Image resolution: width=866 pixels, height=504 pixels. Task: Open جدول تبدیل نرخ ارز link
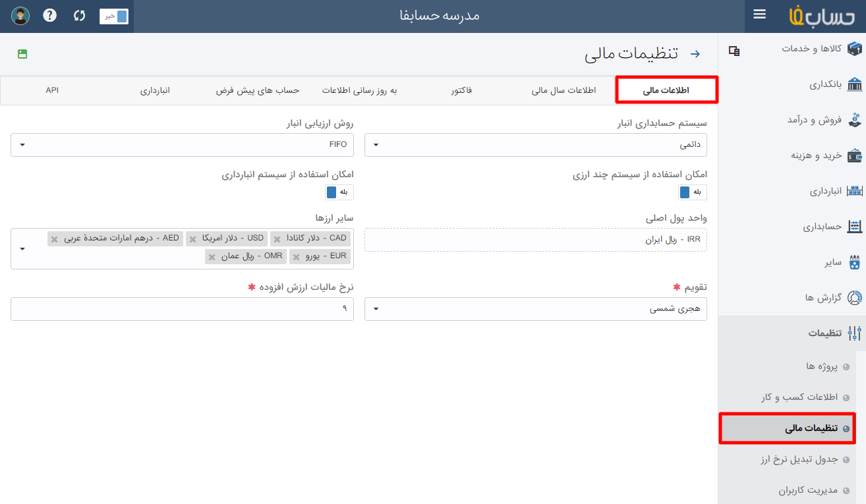click(798, 459)
